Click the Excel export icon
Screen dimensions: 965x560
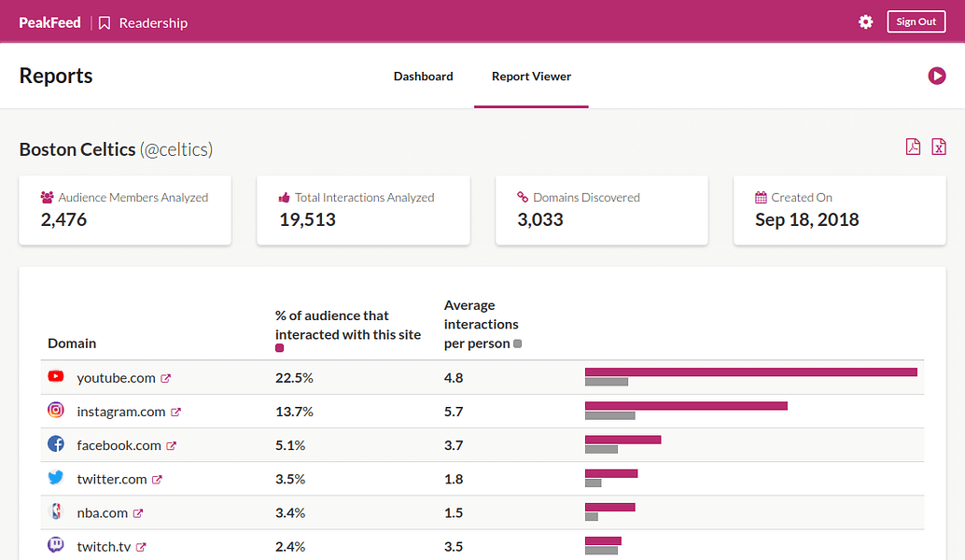tap(939, 147)
